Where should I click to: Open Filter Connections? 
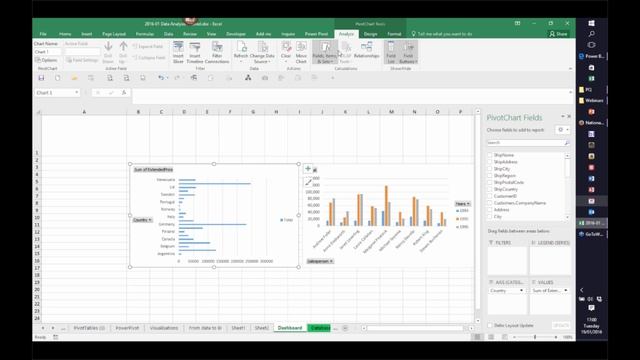(217, 52)
